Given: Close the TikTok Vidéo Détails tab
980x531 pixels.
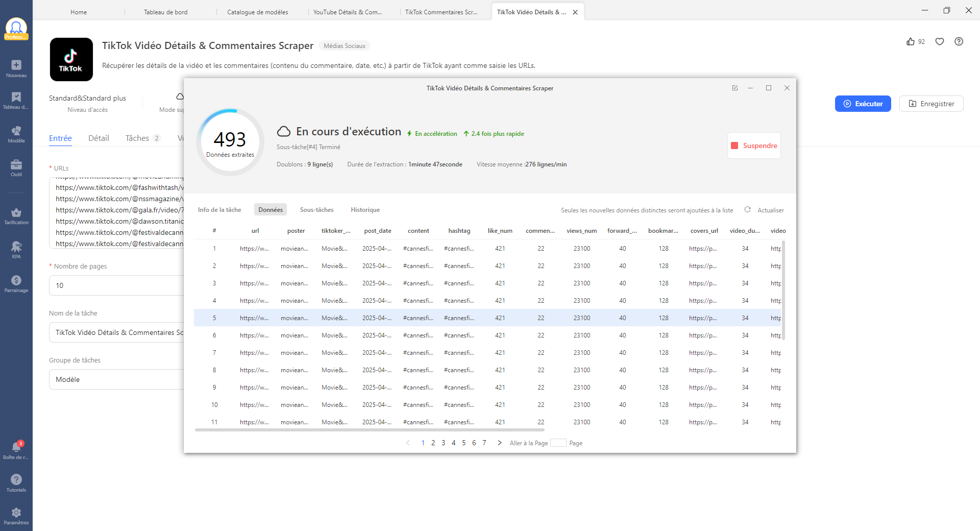Looking at the screenshot, I should (x=575, y=12).
